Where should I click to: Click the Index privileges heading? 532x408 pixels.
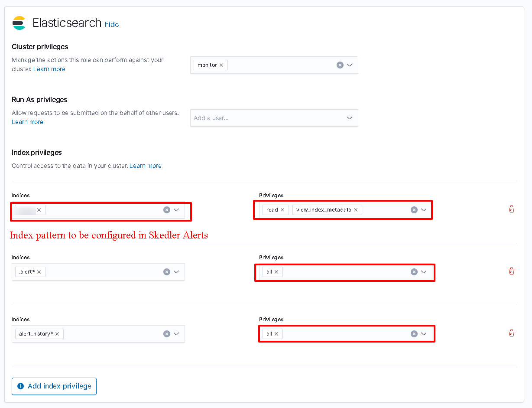click(37, 153)
